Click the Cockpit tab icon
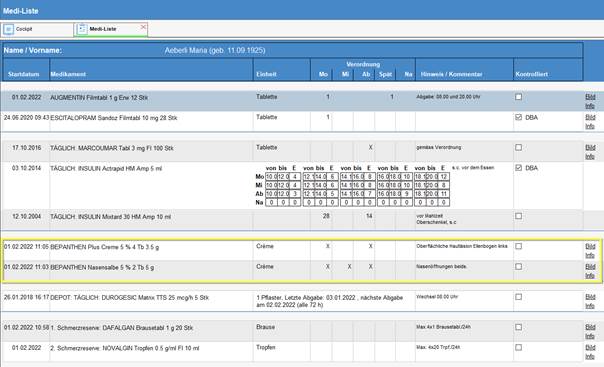The height and width of the screenshot is (367, 604). coord(8,29)
